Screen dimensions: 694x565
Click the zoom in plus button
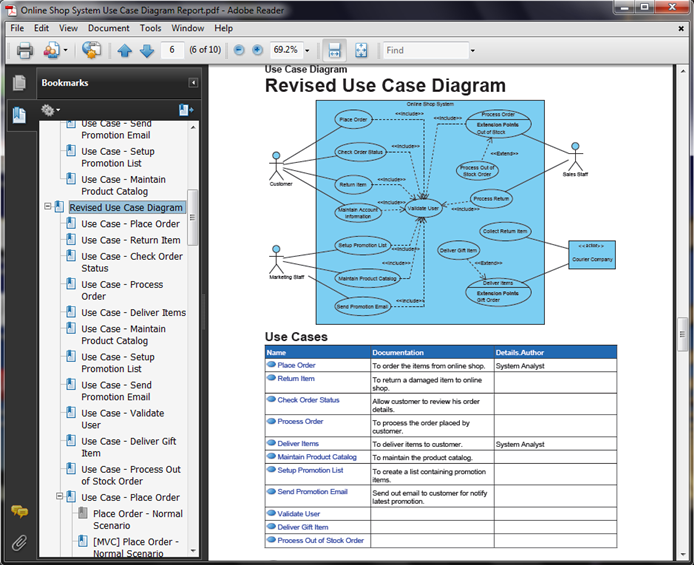pyautogui.click(x=257, y=50)
